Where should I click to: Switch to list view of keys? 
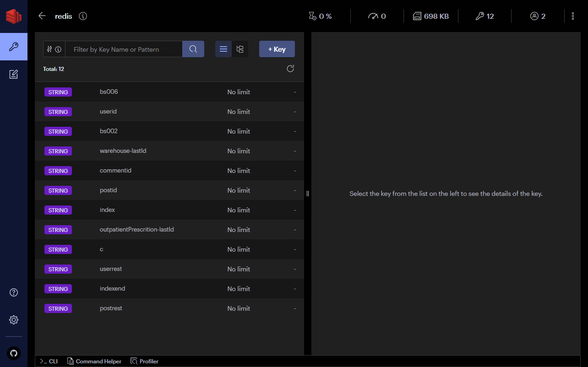point(223,49)
